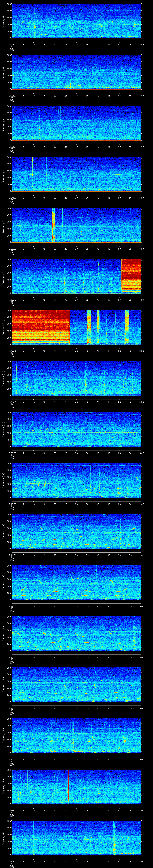Viewport: 153px width, 868px height.
Task: Pick the spectrogram panel starting at 19:11:00
Action: pyautogui.click(x=76, y=531)
